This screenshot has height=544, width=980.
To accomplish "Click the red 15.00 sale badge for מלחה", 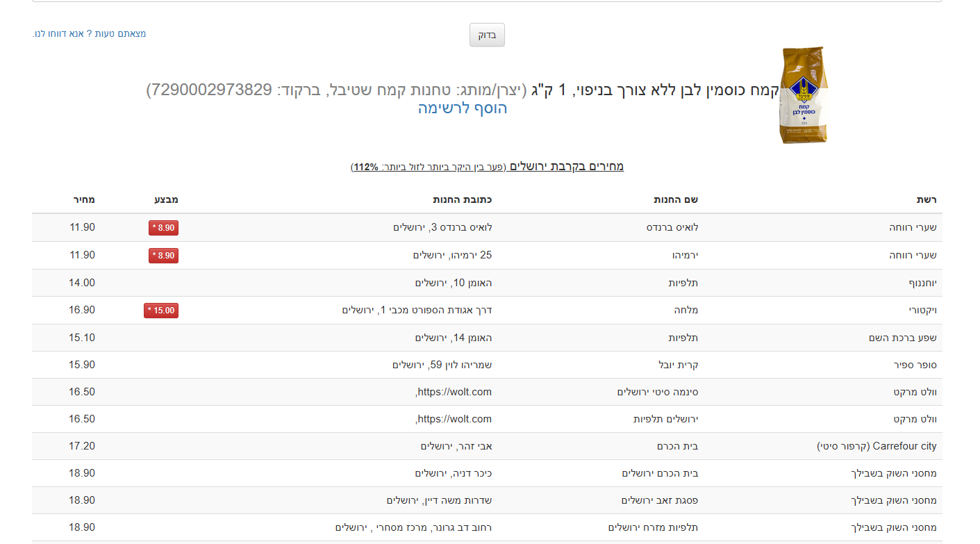I will click(161, 310).
